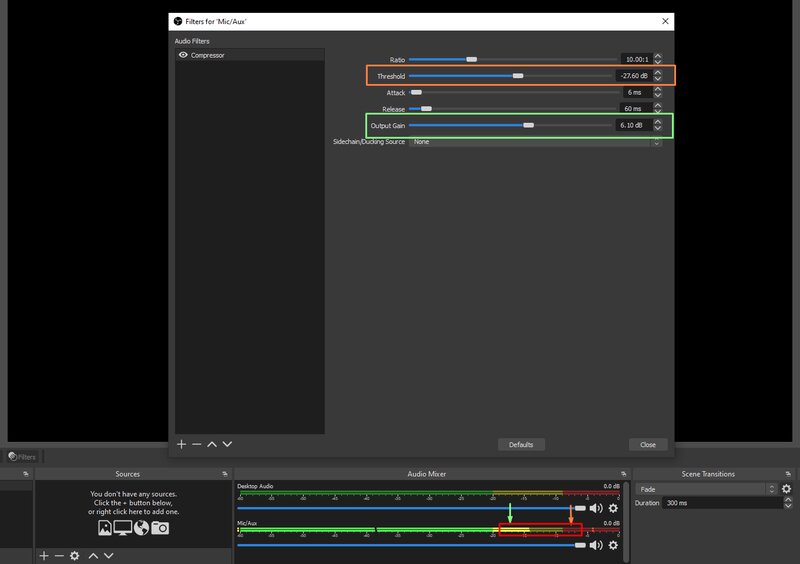800x564 pixels.
Task: Click the Defaults button
Action: tap(521, 445)
